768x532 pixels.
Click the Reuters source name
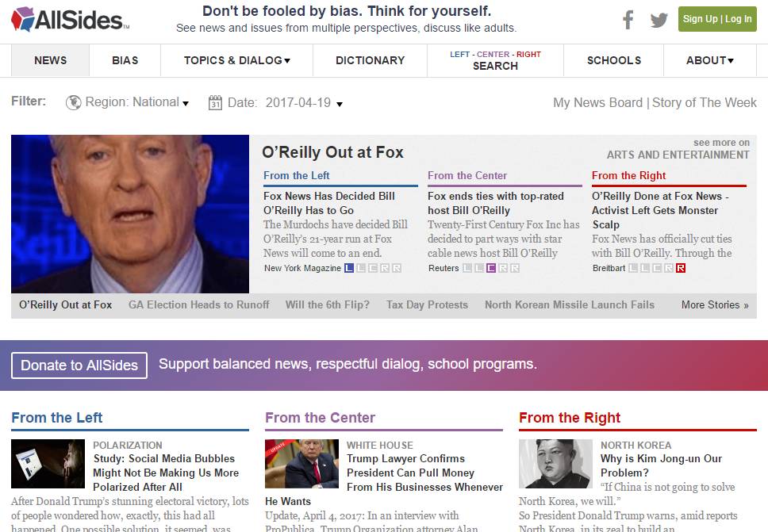pyautogui.click(x=444, y=268)
